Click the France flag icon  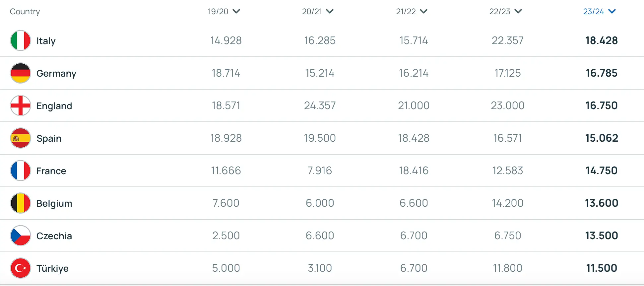pyautogui.click(x=20, y=171)
